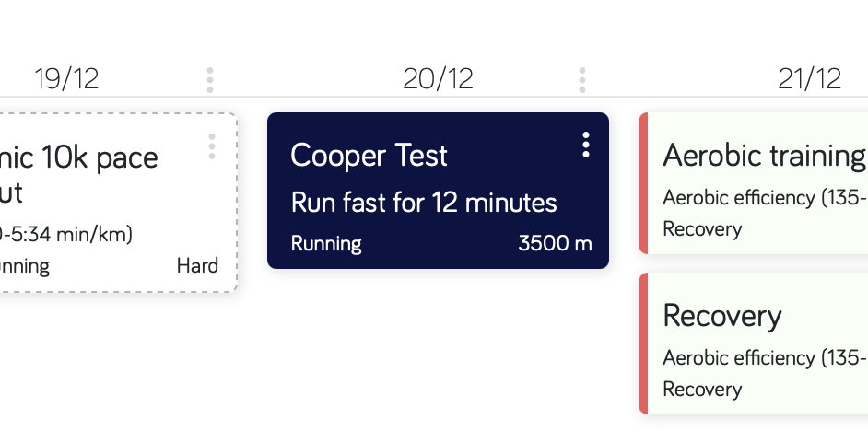The width and height of the screenshot is (868, 431).
Task: Open three-dot menu between 20/12 and 21/12
Action: click(582, 80)
